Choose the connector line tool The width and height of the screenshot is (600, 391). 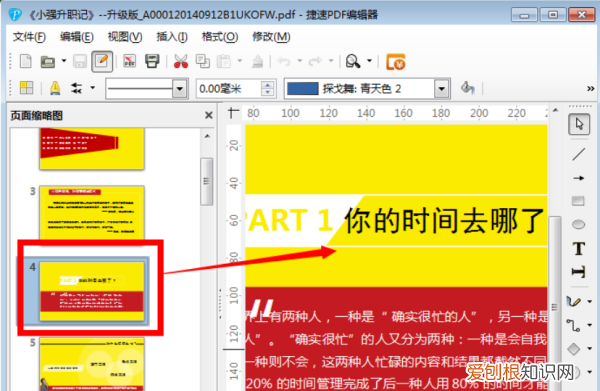tap(574, 325)
